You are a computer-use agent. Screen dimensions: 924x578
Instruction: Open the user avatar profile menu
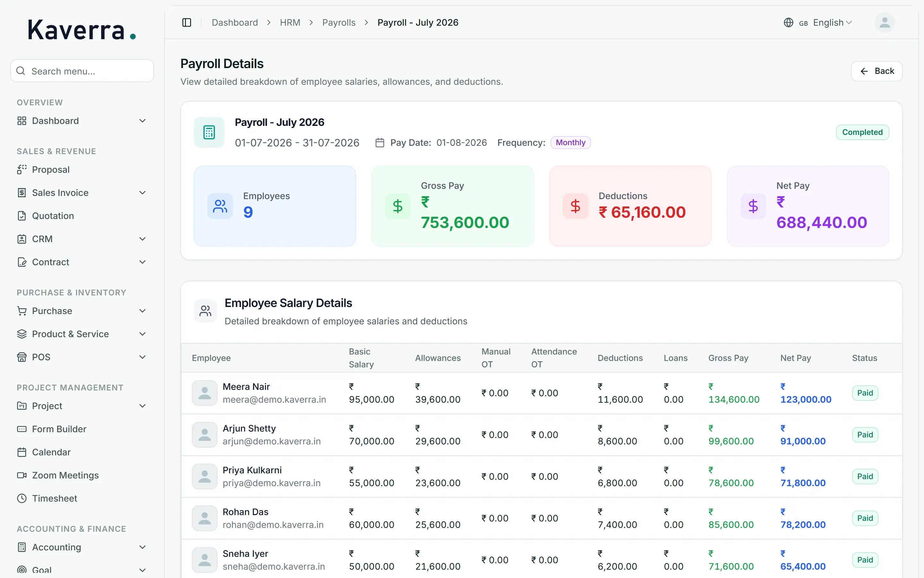pos(885,22)
